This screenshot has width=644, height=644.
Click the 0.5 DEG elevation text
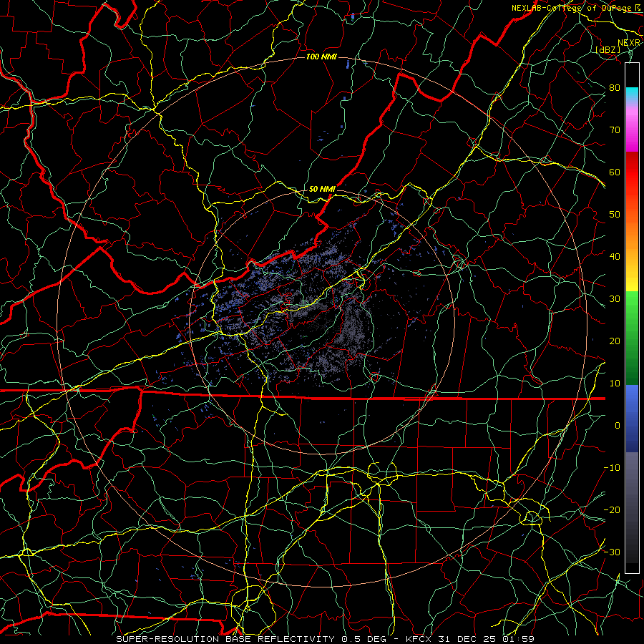(x=364, y=639)
